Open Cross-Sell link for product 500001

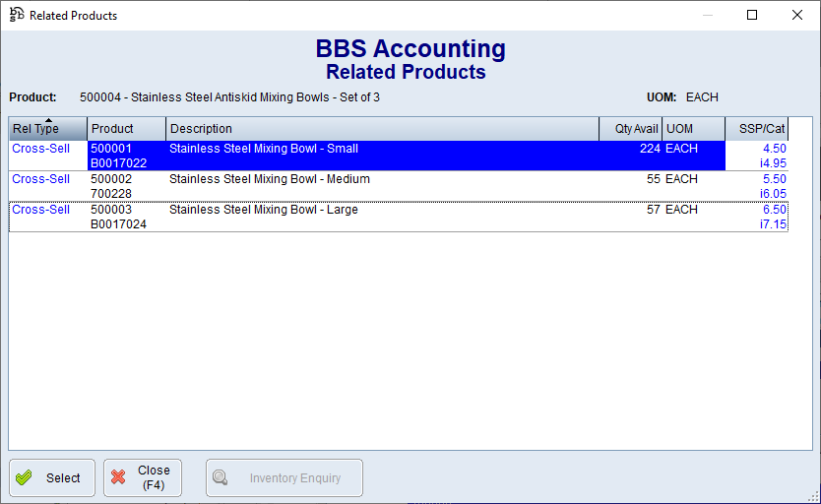(x=40, y=149)
